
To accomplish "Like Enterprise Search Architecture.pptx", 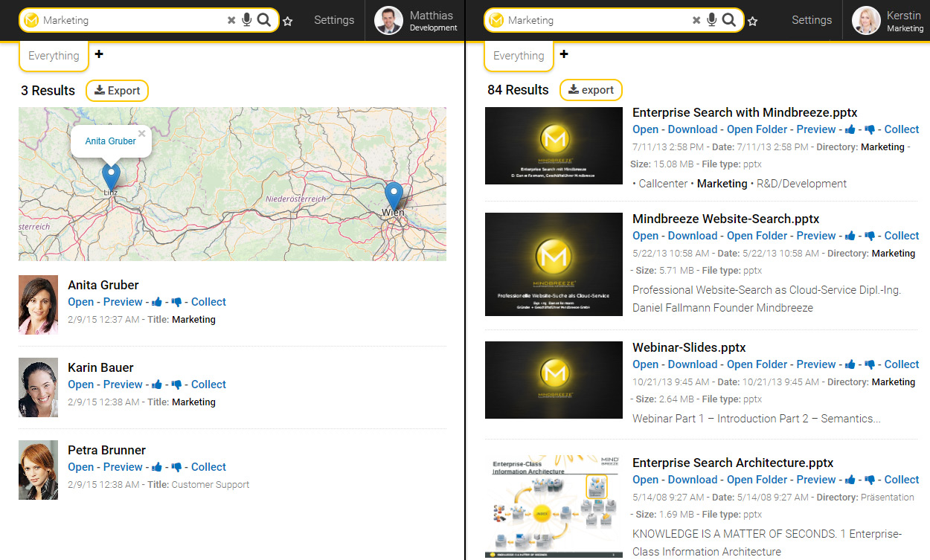I will click(x=850, y=480).
